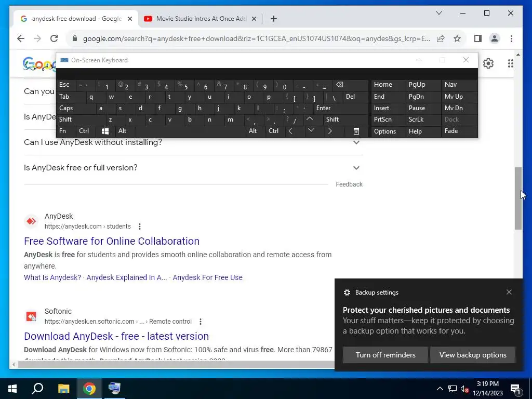Toggle ScrLk key on On-Screen Keyboard
This screenshot has height=399, width=532.
pyautogui.click(x=423, y=119)
